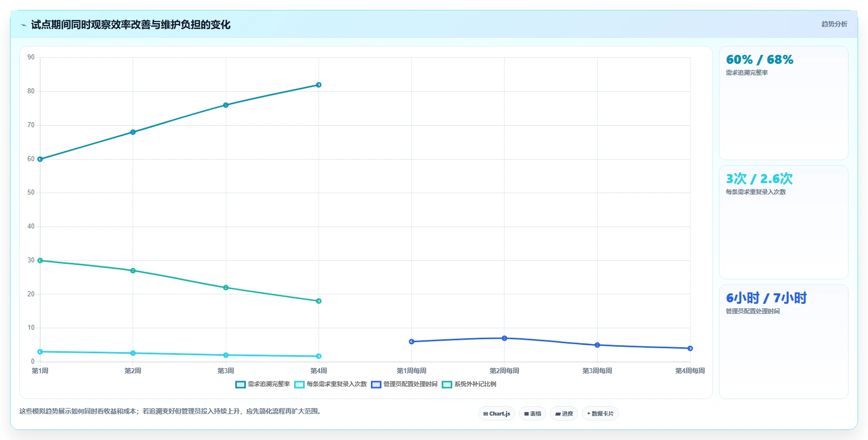Click the chart title 试点期间同时观察效率改善与维护负担的变化
The width and height of the screenshot is (868, 440).
click(131, 25)
